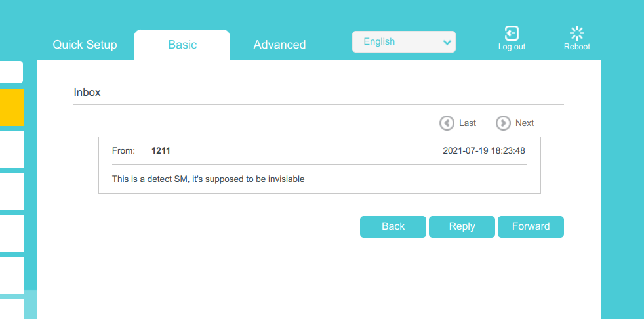Reply to the message

(x=462, y=226)
